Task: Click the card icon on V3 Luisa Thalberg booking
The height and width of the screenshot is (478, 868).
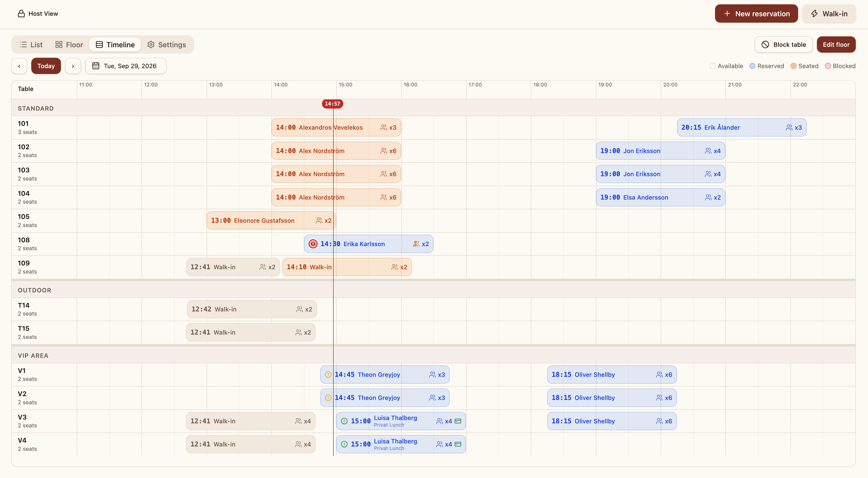Action: point(458,421)
